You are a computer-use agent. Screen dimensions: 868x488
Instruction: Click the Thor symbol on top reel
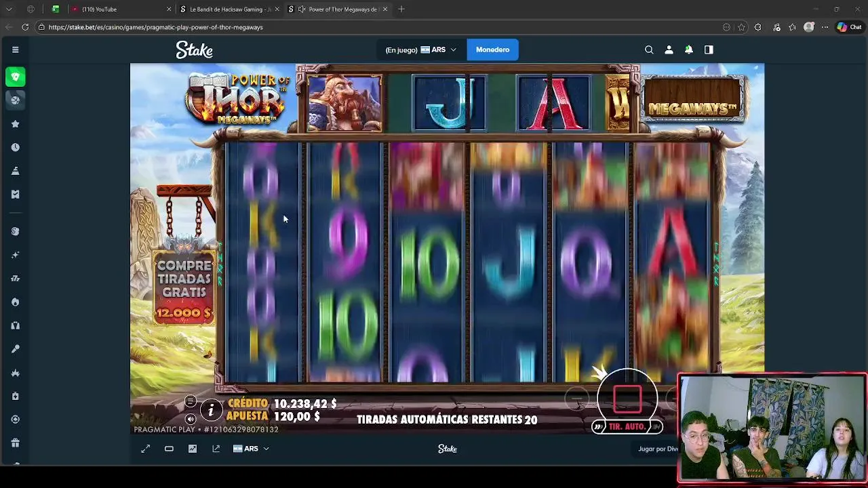point(344,104)
